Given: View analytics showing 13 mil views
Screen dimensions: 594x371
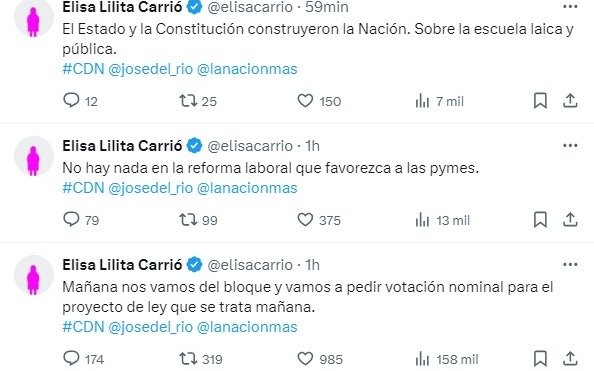Looking at the screenshot, I should [442, 220].
